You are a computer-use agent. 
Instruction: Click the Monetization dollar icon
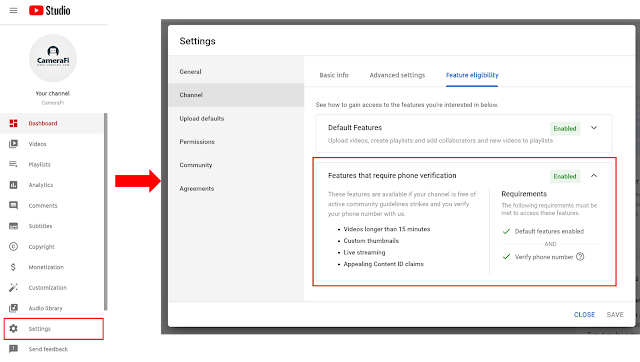(13, 267)
